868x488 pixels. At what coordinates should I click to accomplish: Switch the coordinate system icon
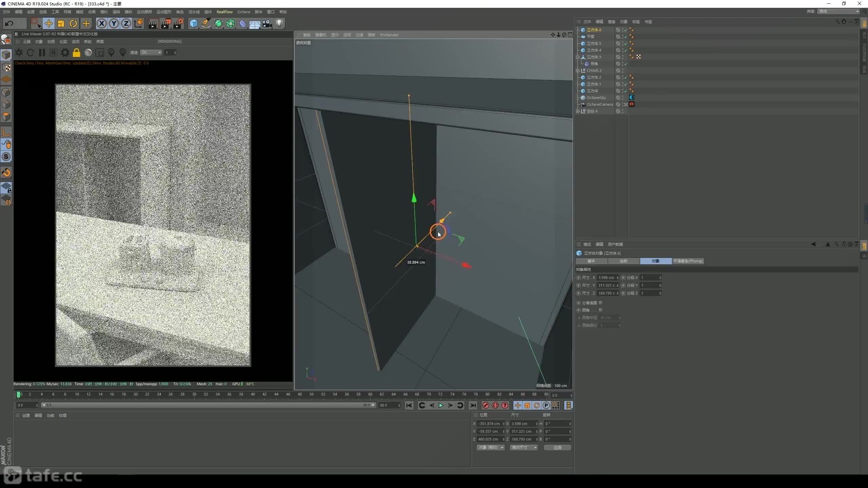point(139,23)
